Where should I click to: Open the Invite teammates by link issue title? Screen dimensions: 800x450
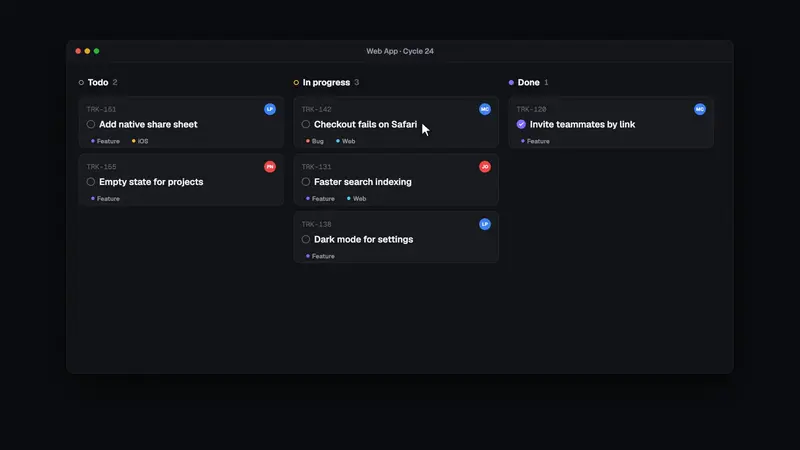582,124
